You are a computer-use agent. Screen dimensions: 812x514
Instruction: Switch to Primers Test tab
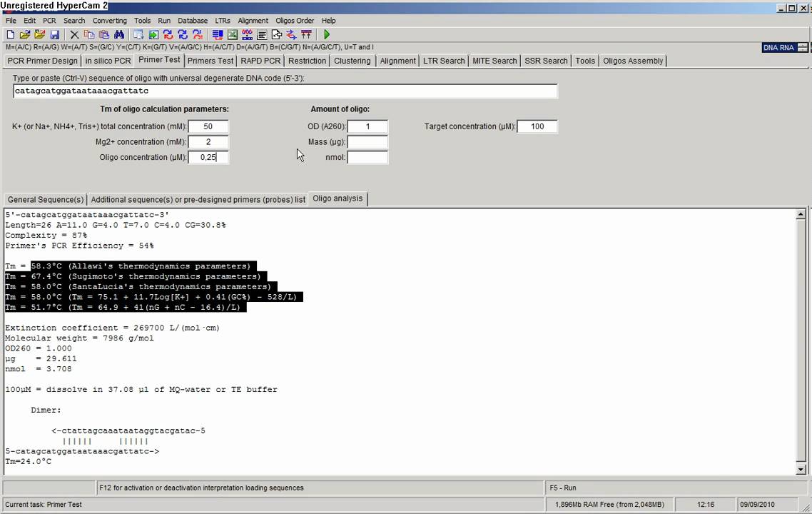pyautogui.click(x=210, y=61)
